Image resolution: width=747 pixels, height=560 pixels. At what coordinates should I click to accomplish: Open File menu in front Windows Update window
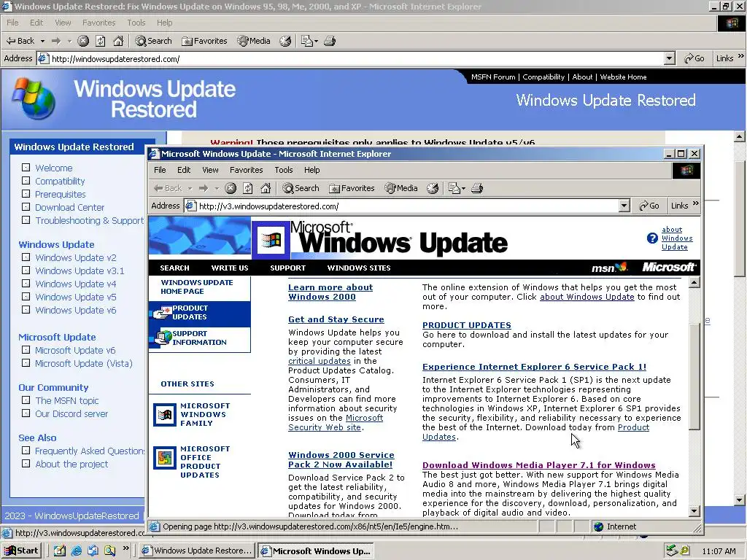[160, 170]
